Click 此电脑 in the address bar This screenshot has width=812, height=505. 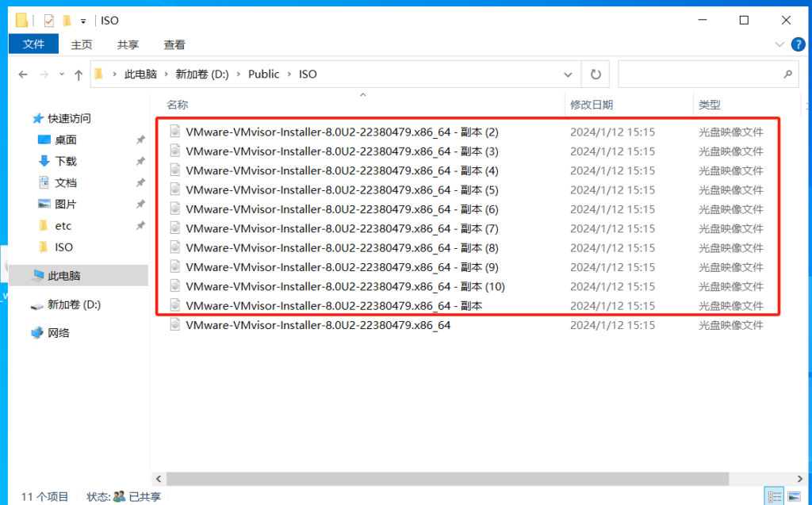(x=140, y=74)
